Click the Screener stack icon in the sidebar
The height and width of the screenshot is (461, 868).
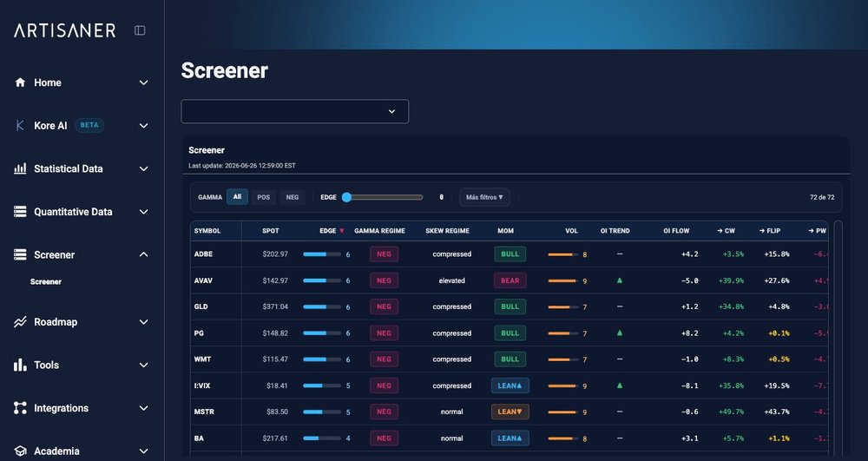pyautogui.click(x=20, y=254)
